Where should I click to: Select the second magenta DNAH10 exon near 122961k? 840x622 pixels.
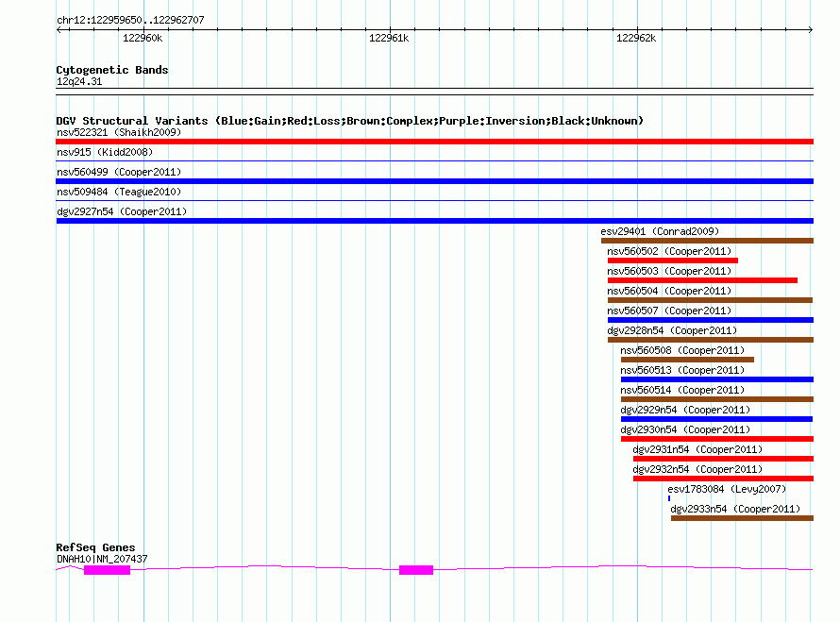[x=416, y=570]
